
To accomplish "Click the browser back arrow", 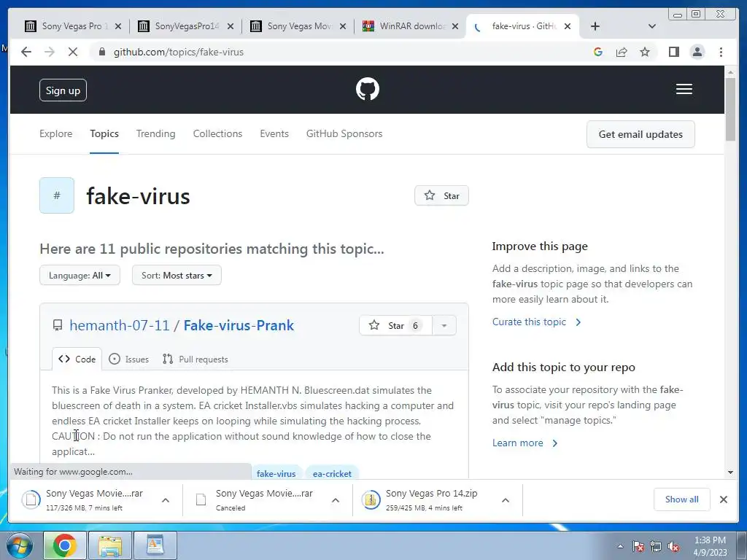I will coord(26,52).
